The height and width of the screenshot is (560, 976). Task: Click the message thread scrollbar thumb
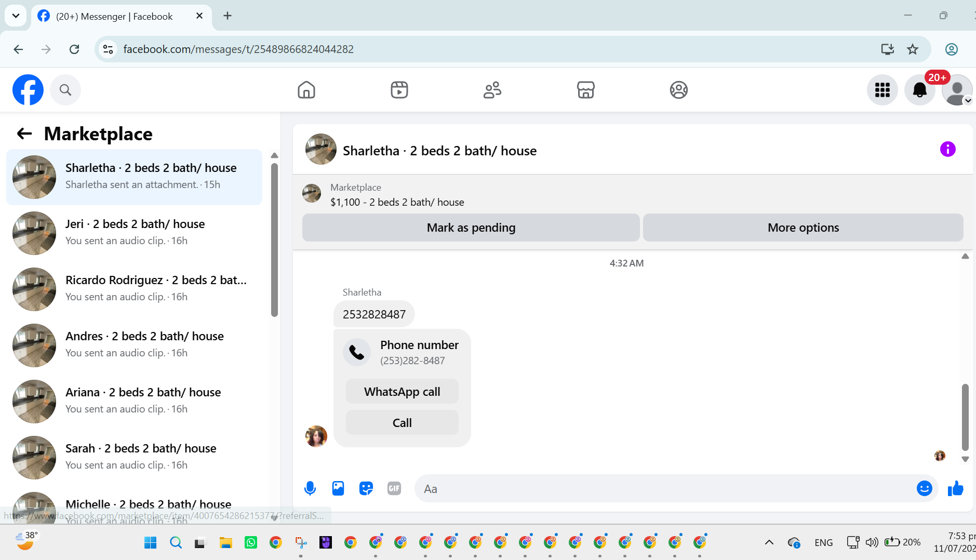pyautogui.click(x=965, y=417)
